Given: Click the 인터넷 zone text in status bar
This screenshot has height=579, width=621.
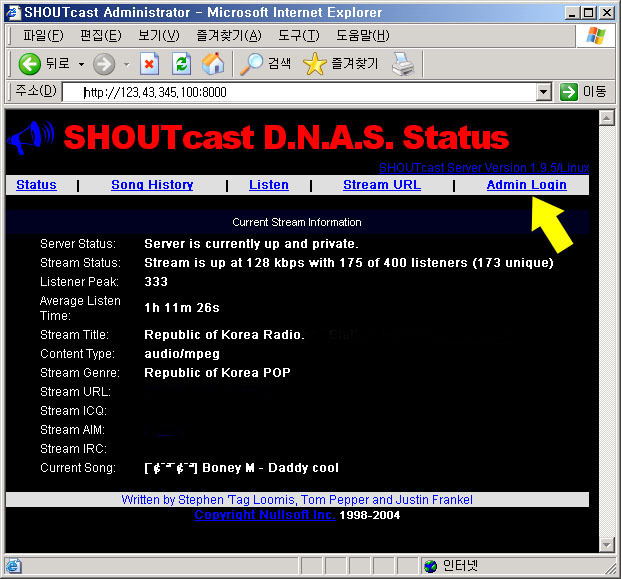Looking at the screenshot, I should (460, 566).
